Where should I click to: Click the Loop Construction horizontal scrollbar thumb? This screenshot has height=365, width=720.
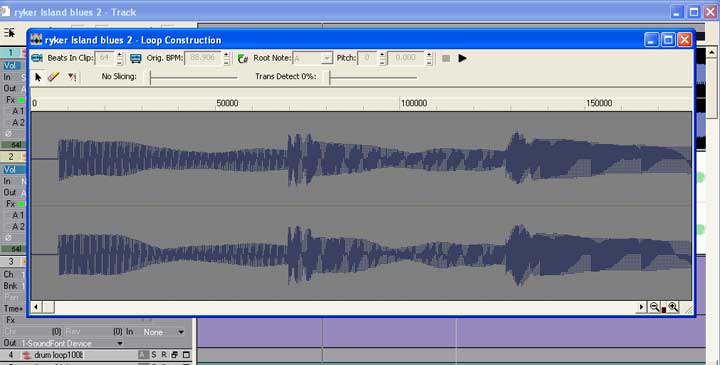[x=48, y=307]
